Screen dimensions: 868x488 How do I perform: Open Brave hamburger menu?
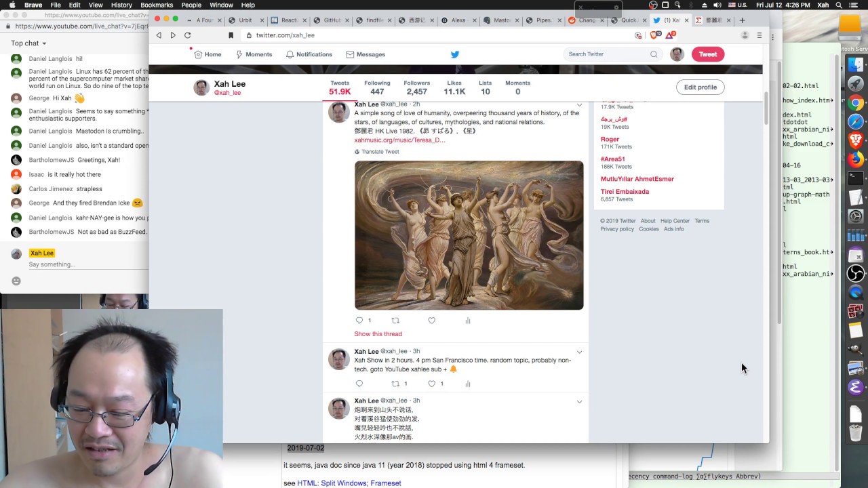[759, 35]
